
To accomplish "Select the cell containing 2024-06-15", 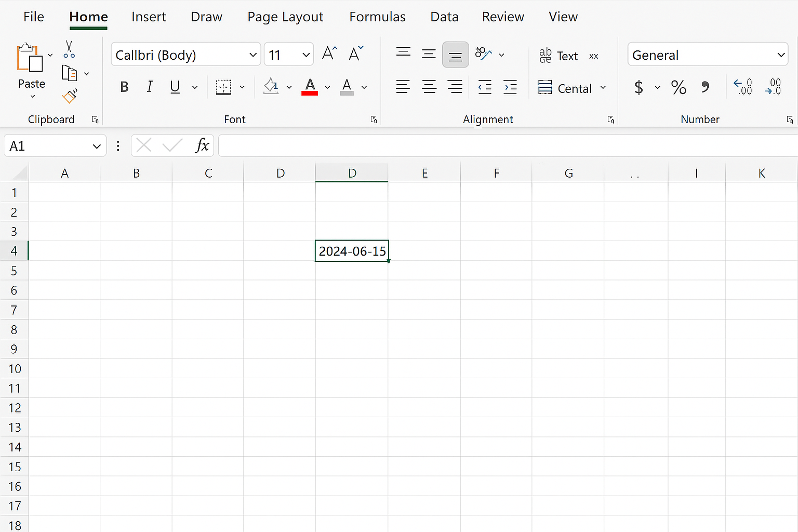I will tap(352, 251).
